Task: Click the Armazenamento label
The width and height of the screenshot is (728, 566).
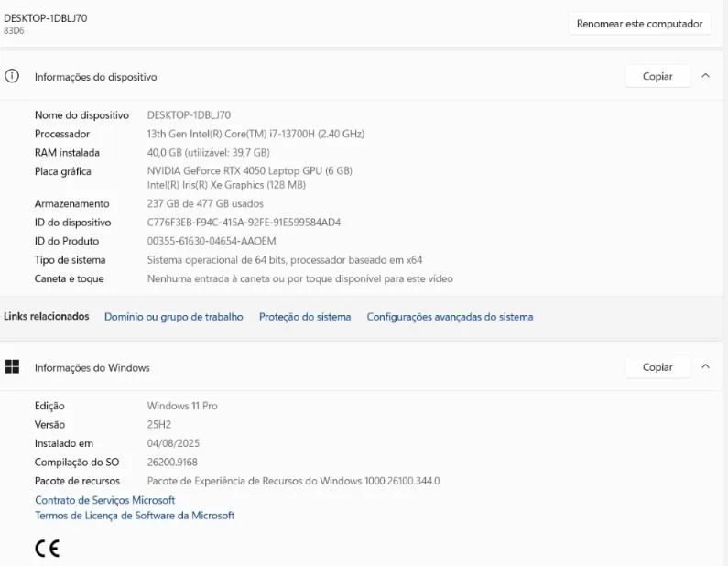Action: click(x=72, y=203)
